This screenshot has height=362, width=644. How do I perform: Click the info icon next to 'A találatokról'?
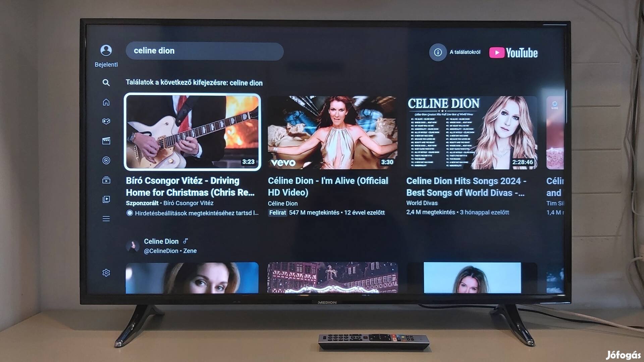437,53
